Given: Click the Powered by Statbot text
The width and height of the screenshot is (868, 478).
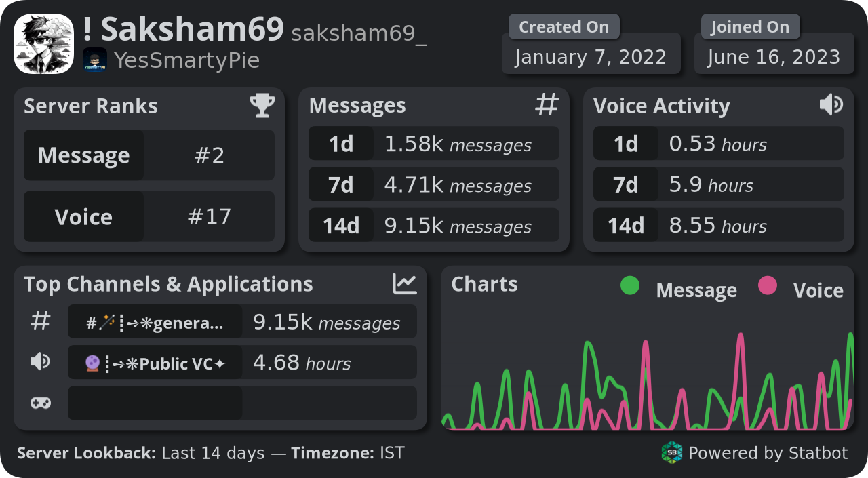Looking at the screenshot, I should pyautogui.click(x=768, y=453).
